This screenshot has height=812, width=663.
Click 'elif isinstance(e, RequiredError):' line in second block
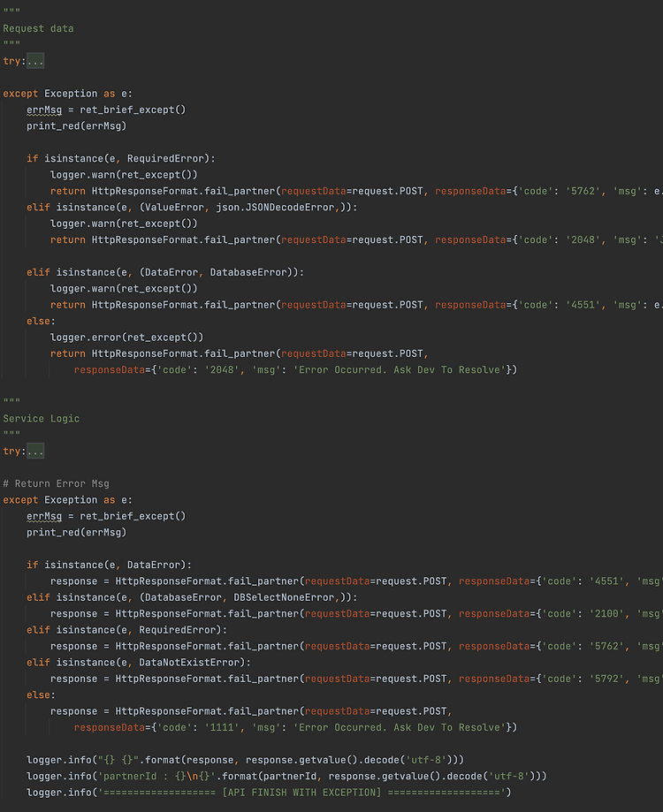[x=127, y=630]
